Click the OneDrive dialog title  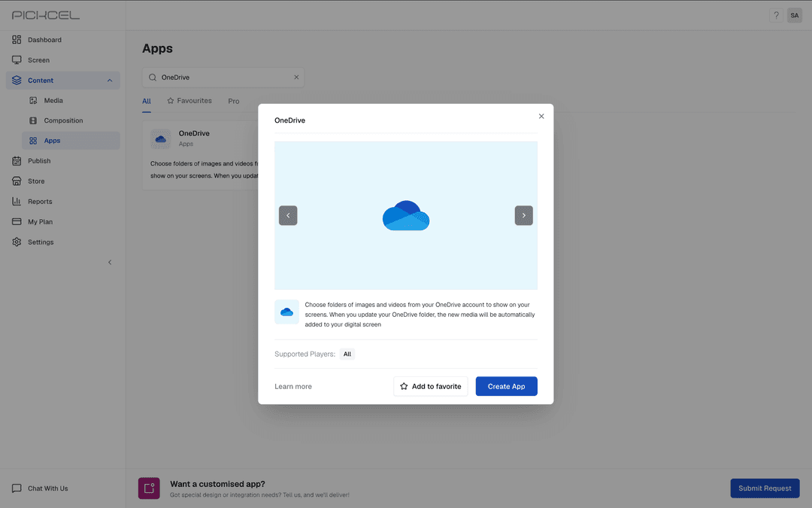tap(290, 120)
